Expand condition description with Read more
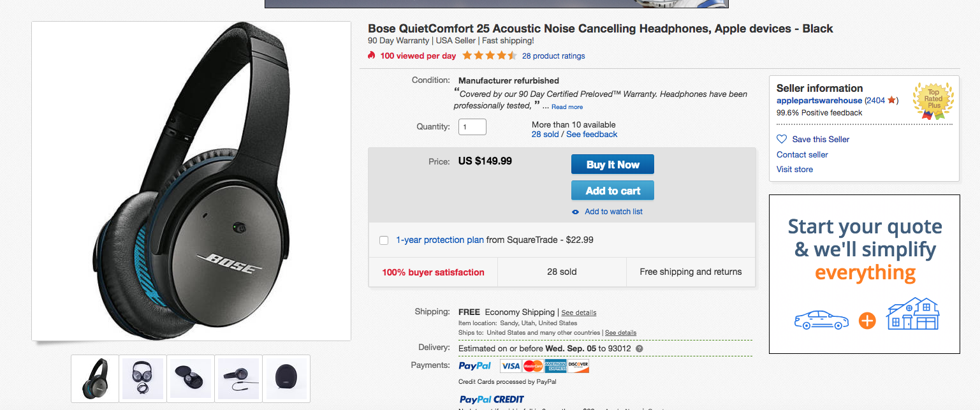Image resolution: width=980 pixels, height=410 pixels. [567, 107]
